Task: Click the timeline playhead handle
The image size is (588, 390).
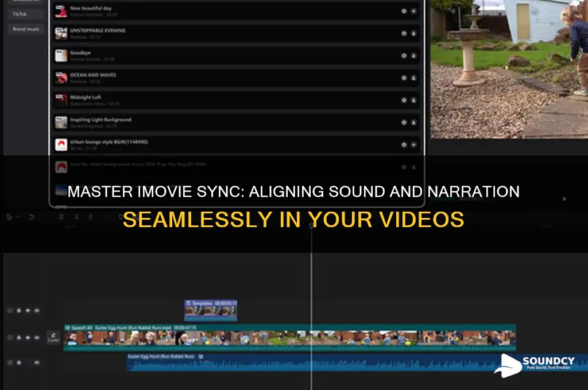Action: coord(311,225)
